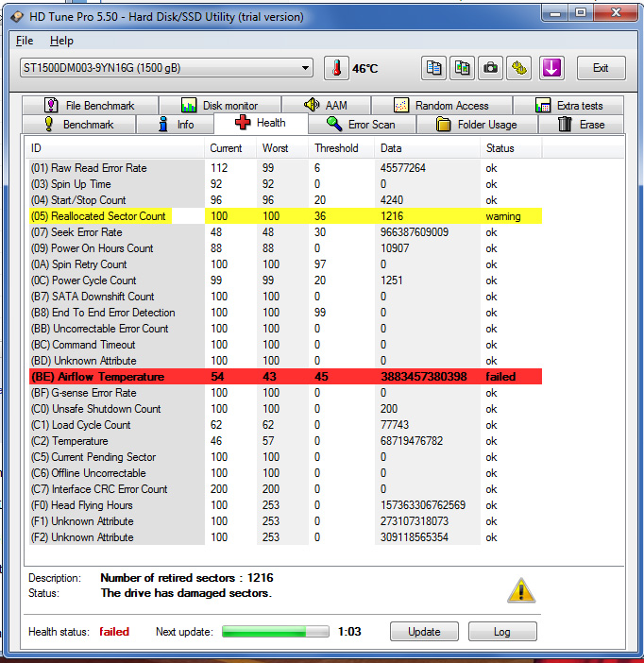The height and width of the screenshot is (663, 644).
Task: Switch to the Info tab
Action: [x=176, y=125]
